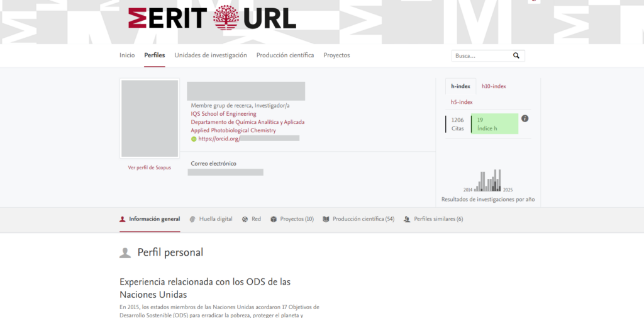The image size is (644, 318).
Task: Go to Inicio in the navigation
Action: (x=127, y=55)
